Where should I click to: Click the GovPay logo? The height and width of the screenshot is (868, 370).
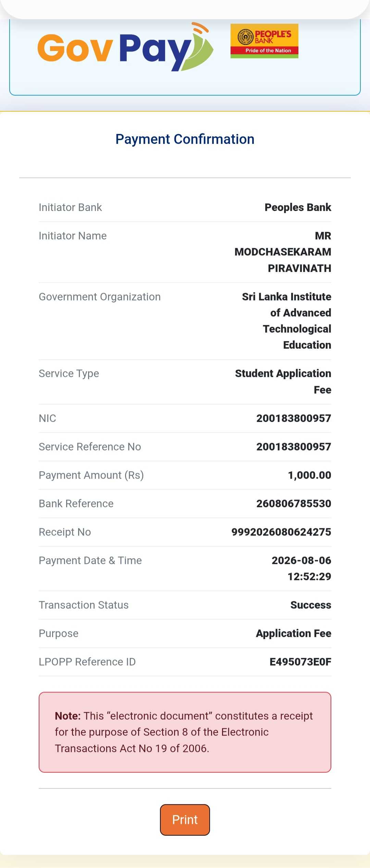click(x=125, y=47)
